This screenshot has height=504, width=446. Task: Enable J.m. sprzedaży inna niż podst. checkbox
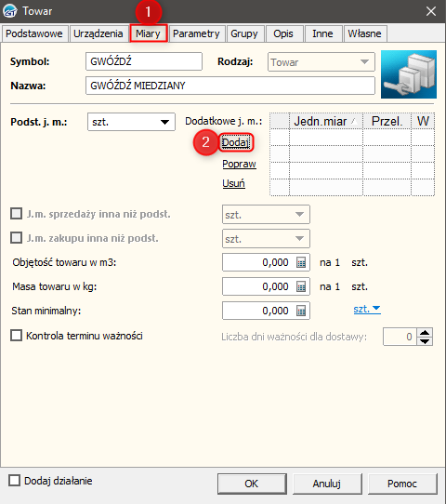click(x=17, y=214)
